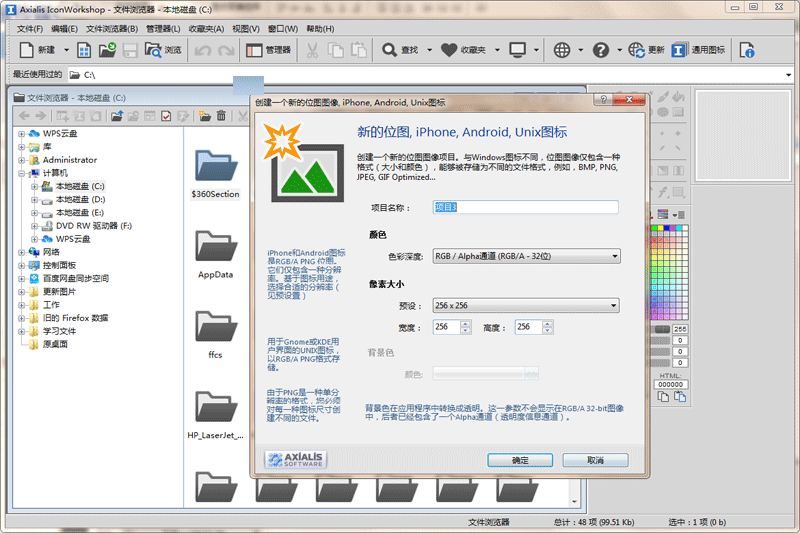
Task: Expand the 网络 tree node
Action: [x=22, y=252]
